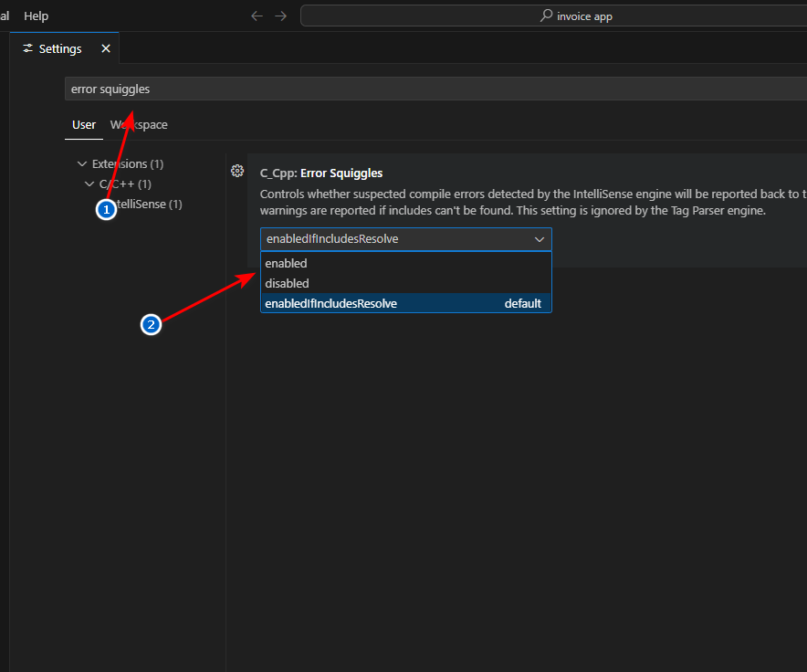This screenshot has width=807, height=672.
Task: Click the magnifier icon in the command center
Action: [546, 16]
